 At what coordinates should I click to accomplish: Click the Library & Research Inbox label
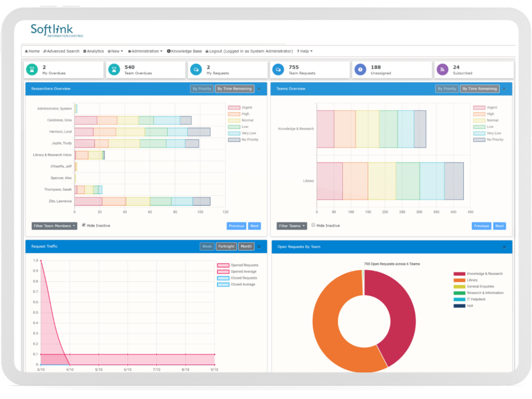click(52, 155)
